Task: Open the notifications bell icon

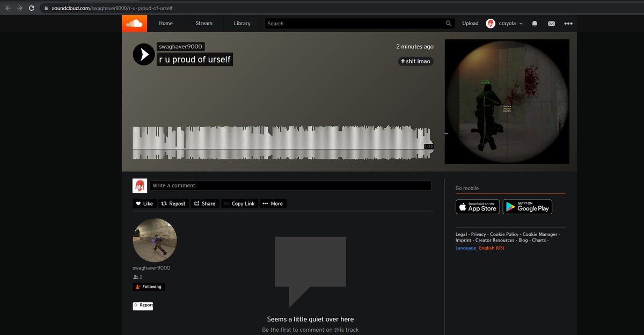Action: pos(535,24)
